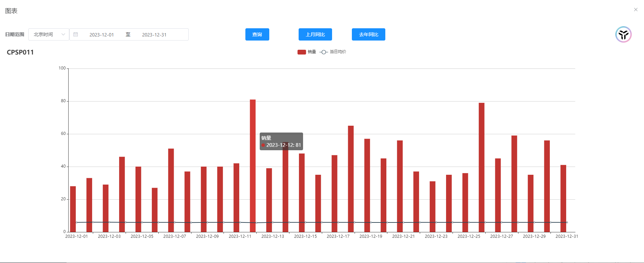Screen dimensions: 644x263
Task: Click the end date field 2023-12-31
Action: tap(154, 35)
